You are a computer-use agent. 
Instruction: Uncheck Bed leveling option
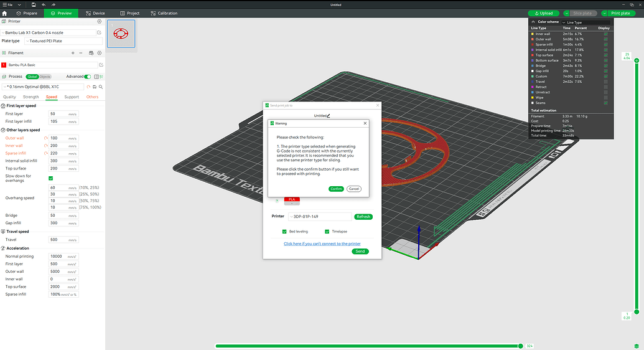coord(284,232)
